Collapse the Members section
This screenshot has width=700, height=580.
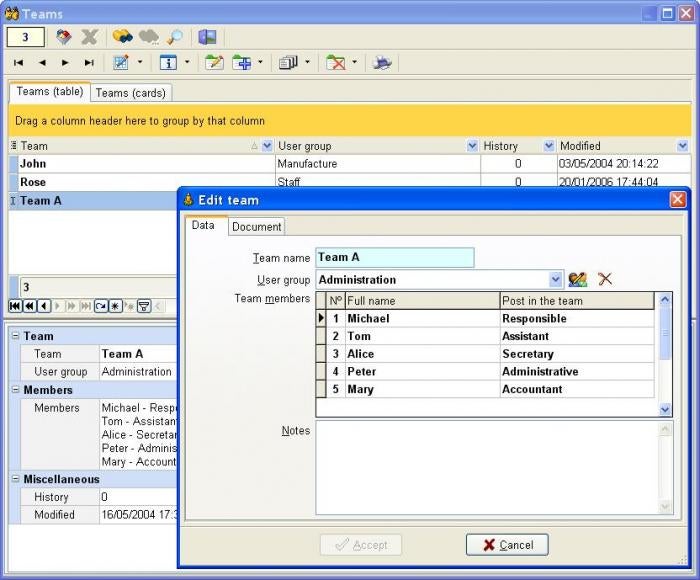pos(15,390)
